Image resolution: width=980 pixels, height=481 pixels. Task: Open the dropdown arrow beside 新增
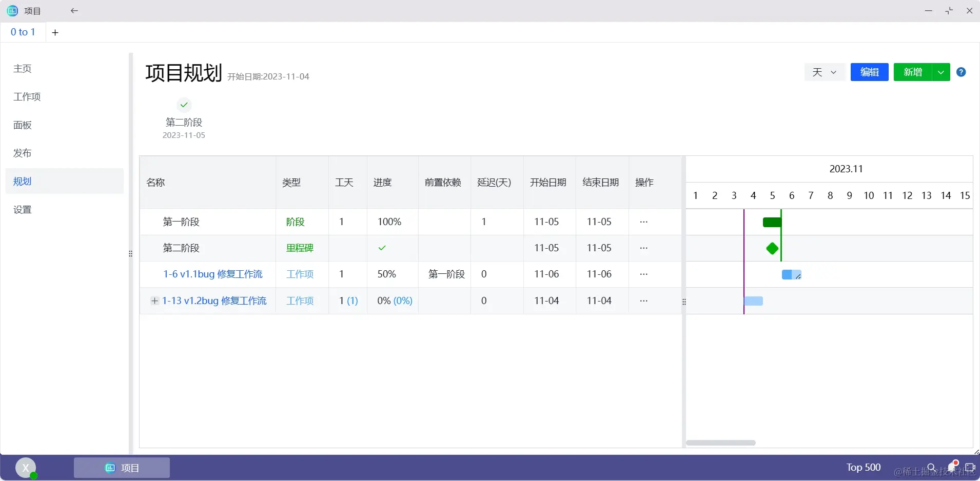(941, 72)
